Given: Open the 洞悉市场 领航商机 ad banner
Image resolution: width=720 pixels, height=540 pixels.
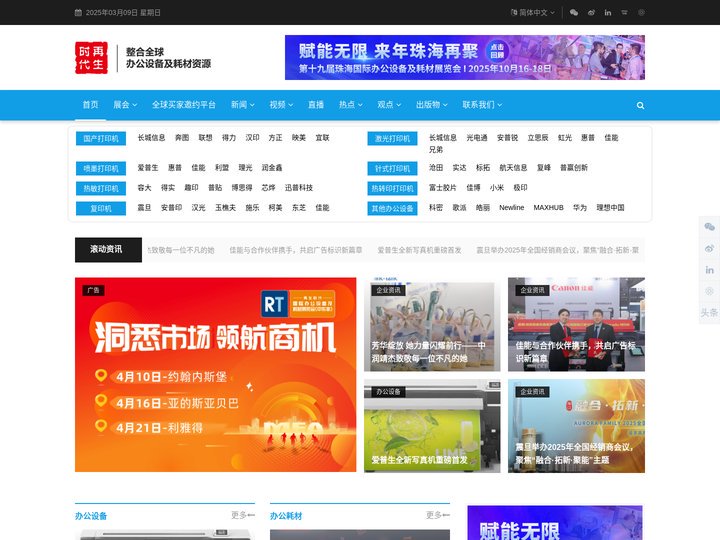Looking at the screenshot, I should (215, 374).
